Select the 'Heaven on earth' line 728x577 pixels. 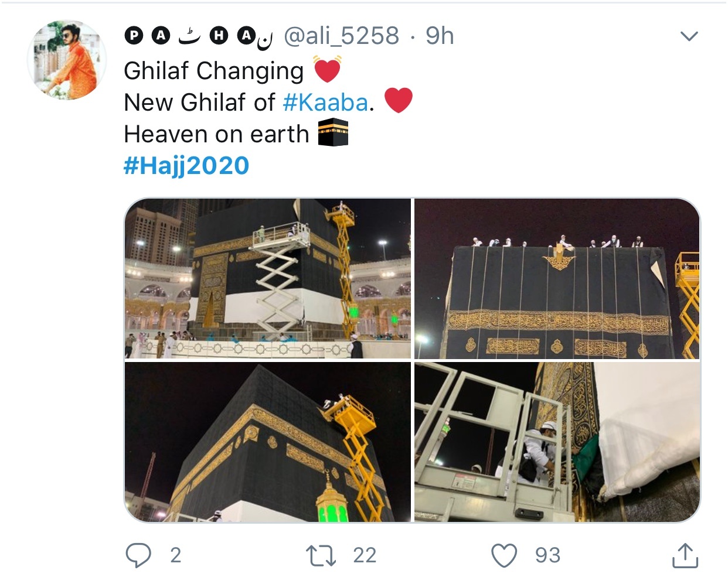(x=216, y=134)
